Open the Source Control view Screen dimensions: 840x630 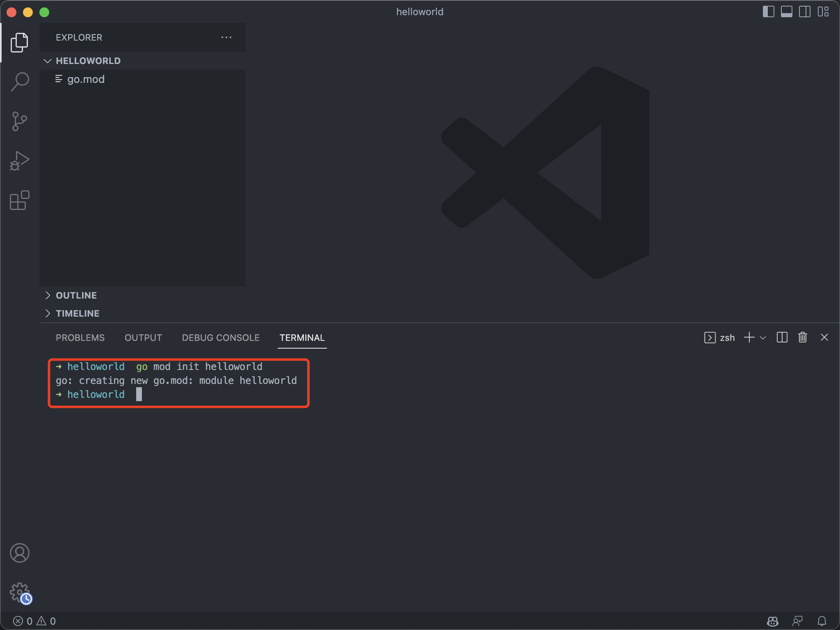(x=19, y=121)
